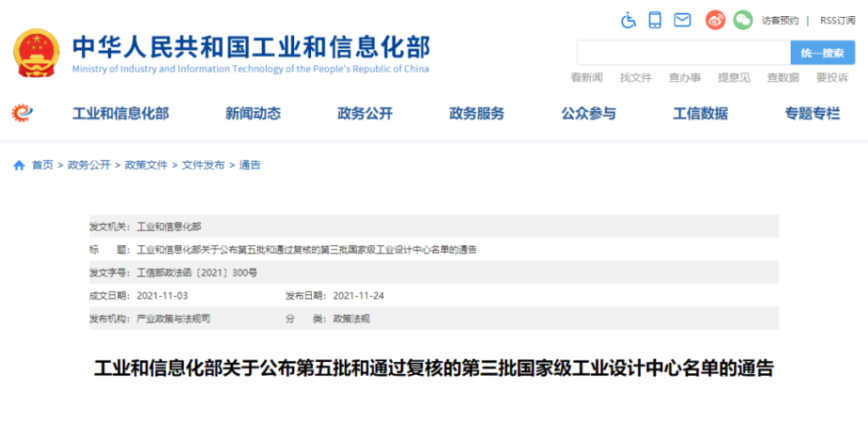The image size is (868, 424).
Task: Click the 发布日期 value 2021-11-24
Action: (359, 296)
